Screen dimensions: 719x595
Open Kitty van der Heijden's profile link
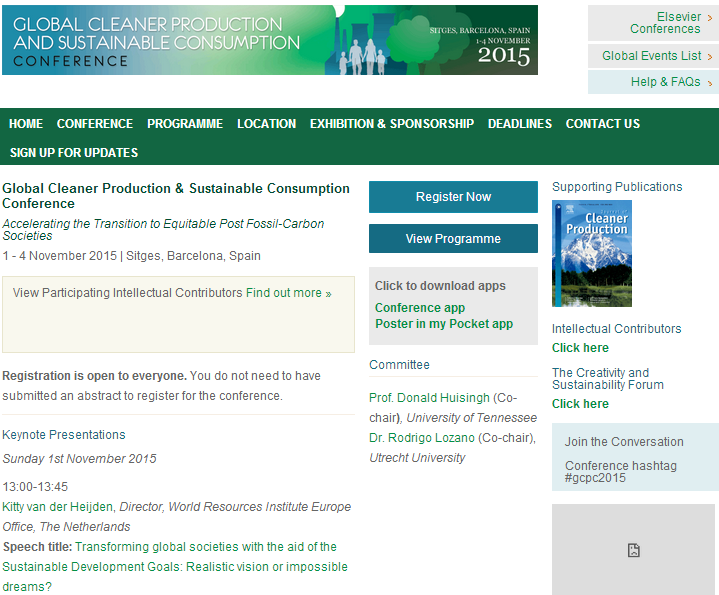pos(58,507)
